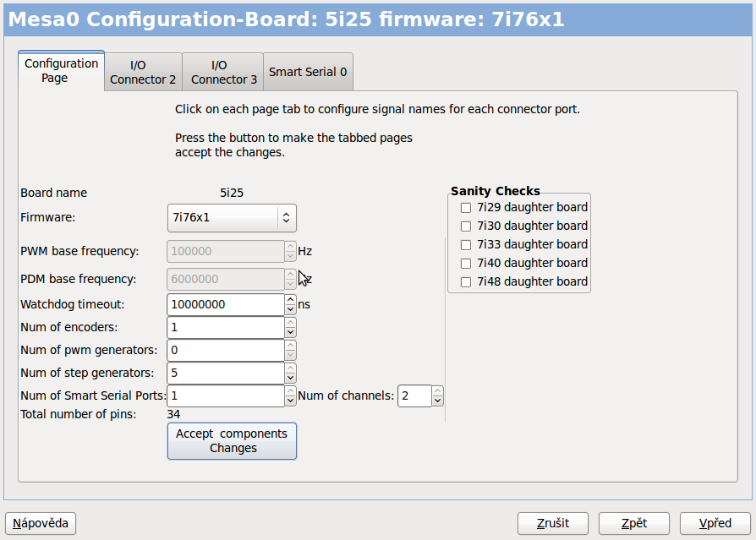Decrease Num of encoders with down arrow

click(x=291, y=332)
